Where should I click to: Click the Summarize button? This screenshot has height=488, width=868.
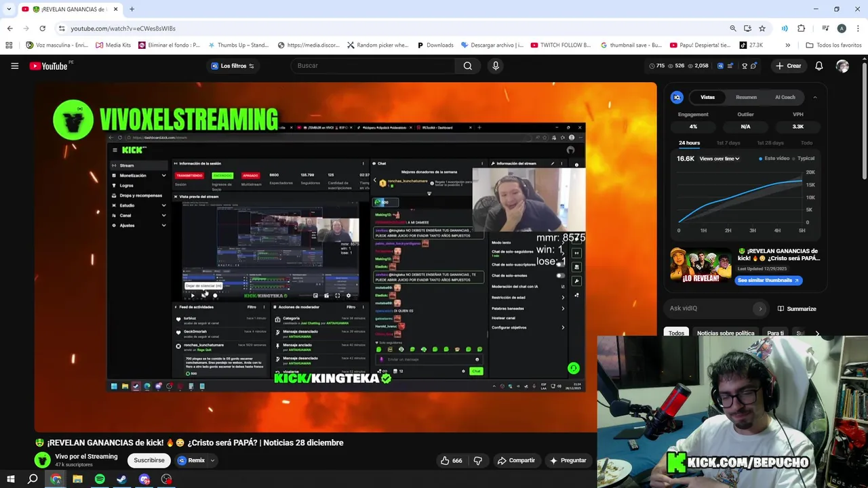pyautogui.click(x=796, y=308)
